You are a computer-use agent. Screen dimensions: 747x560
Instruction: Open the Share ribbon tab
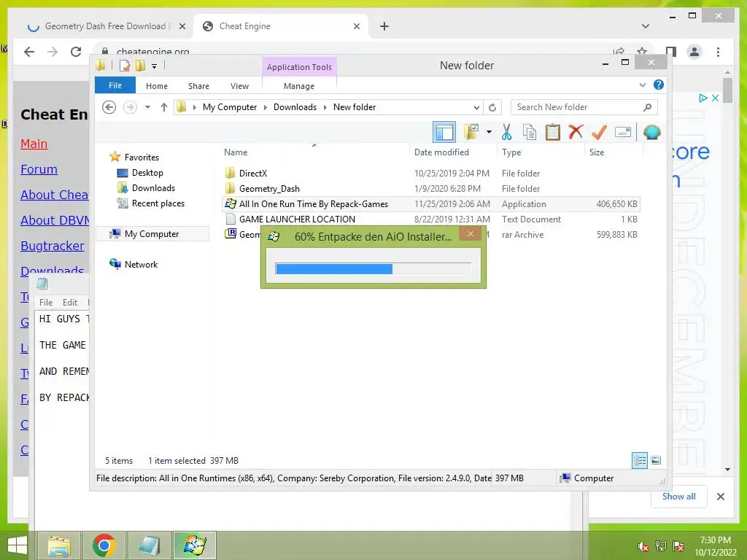pos(198,86)
